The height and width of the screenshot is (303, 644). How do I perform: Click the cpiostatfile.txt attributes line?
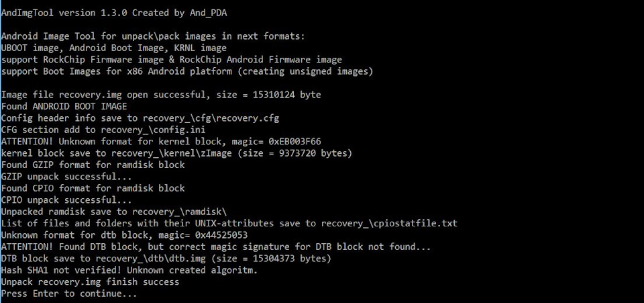[229, 224]
